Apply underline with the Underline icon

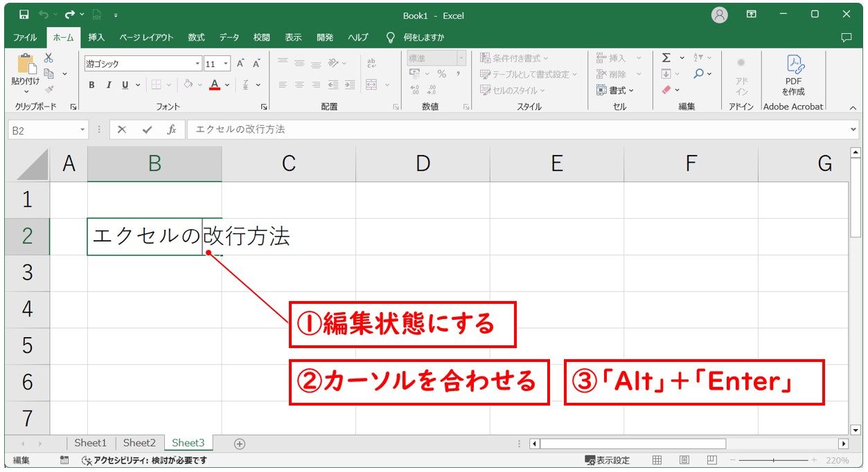point(125,84)
